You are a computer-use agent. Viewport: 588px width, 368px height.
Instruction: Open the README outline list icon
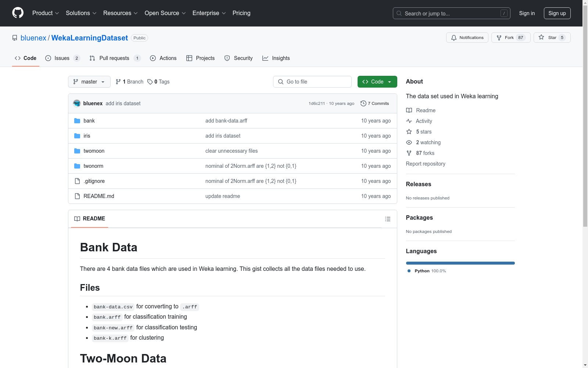[388, 219]
